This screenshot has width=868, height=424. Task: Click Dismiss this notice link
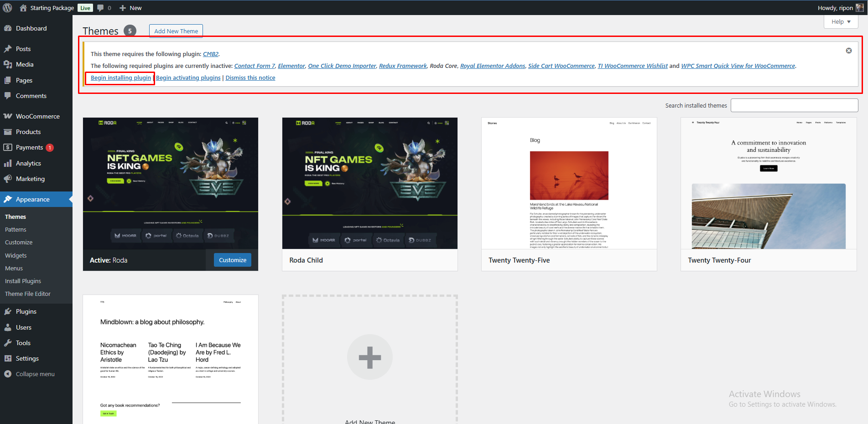pyautogui.click(x=250, y=78)
